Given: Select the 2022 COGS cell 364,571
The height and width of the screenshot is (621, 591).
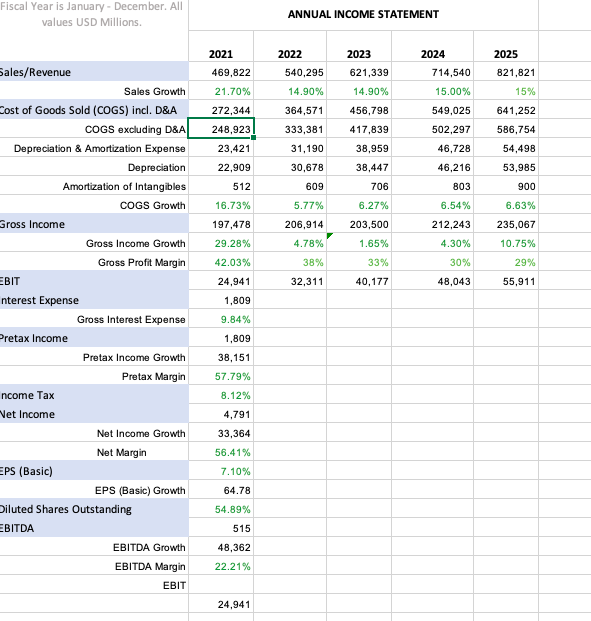Looking at the screenshot, I should coord(290,110).
